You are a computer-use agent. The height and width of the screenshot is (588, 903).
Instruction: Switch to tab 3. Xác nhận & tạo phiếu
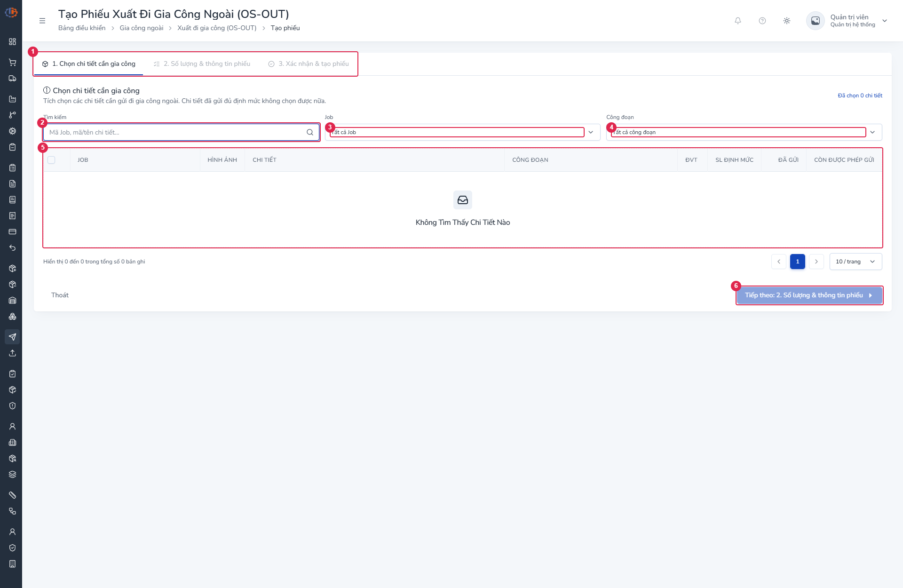(x=309, y=64)
